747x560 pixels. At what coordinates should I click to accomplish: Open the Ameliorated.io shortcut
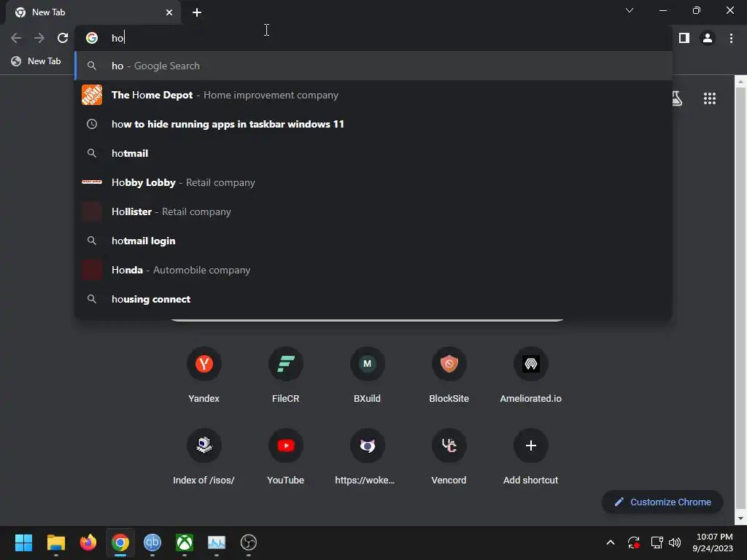[x=531, y=376]
